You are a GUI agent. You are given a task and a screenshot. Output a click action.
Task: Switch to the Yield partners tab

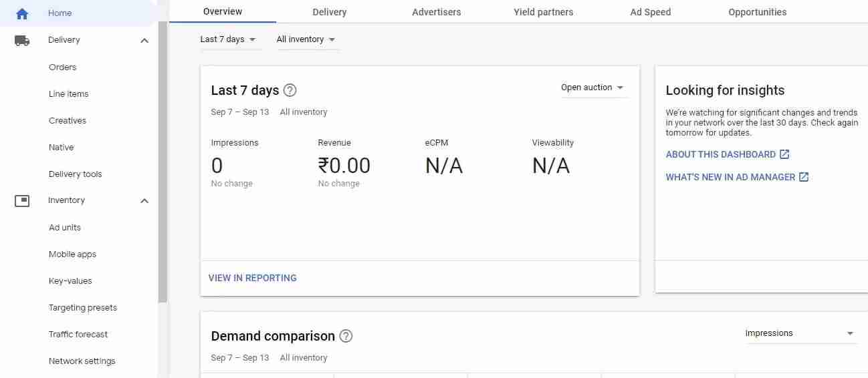coord(544,12)
